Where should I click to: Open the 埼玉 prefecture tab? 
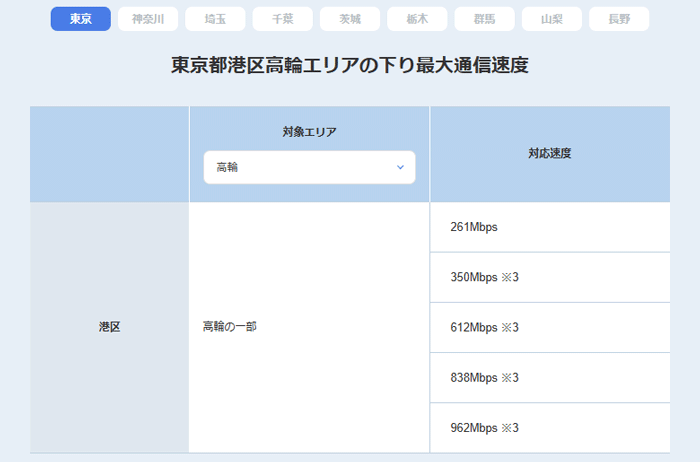pos(215,19)
